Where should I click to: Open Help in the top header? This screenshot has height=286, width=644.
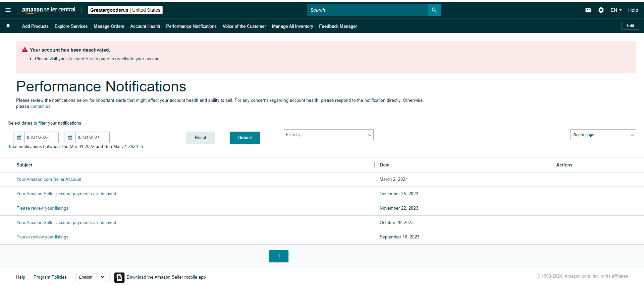coord(633,10)
